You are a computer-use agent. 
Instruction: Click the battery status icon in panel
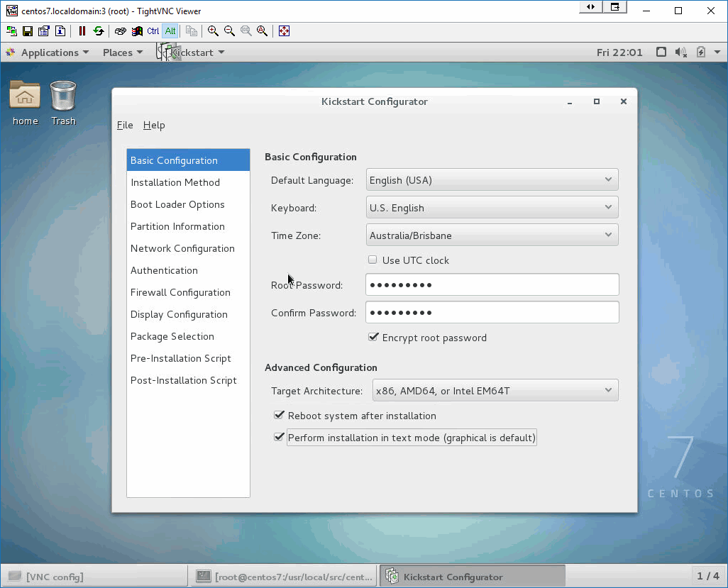point(701,52)
